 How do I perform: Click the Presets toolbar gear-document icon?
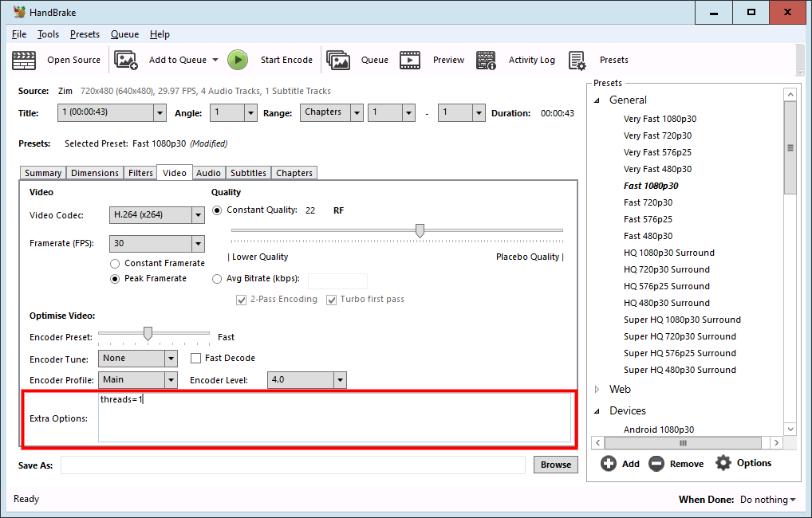tap(577, 60)
